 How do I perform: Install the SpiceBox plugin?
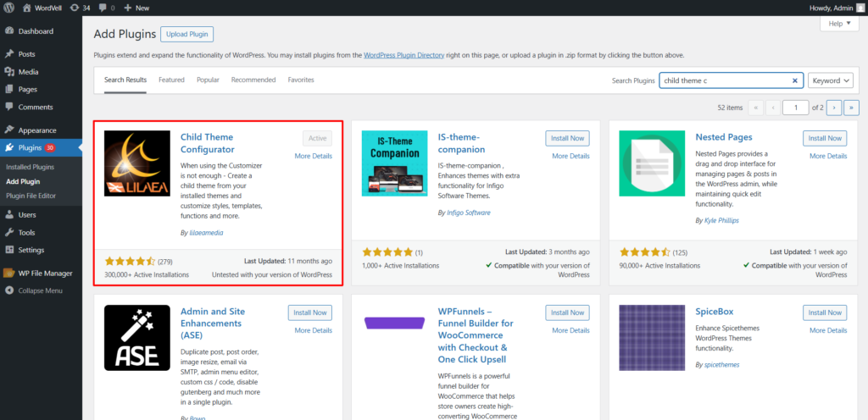tap(825, 312)
